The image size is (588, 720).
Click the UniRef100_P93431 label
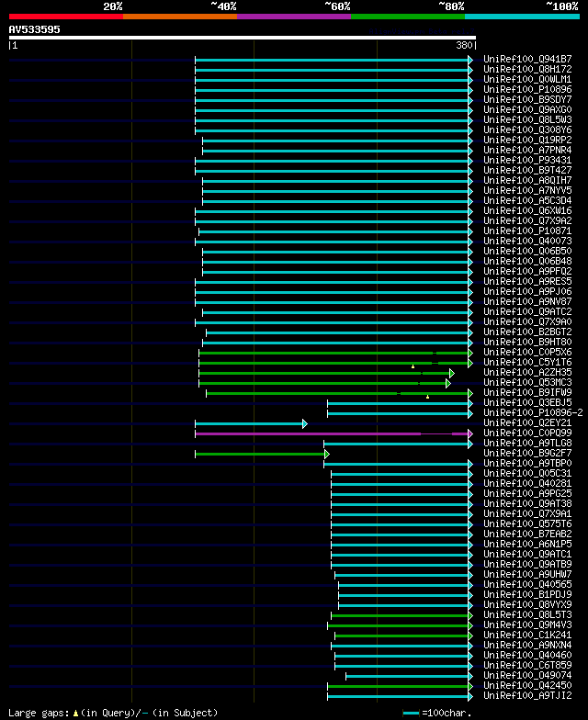pyautogui.click(x=527, y=160)
